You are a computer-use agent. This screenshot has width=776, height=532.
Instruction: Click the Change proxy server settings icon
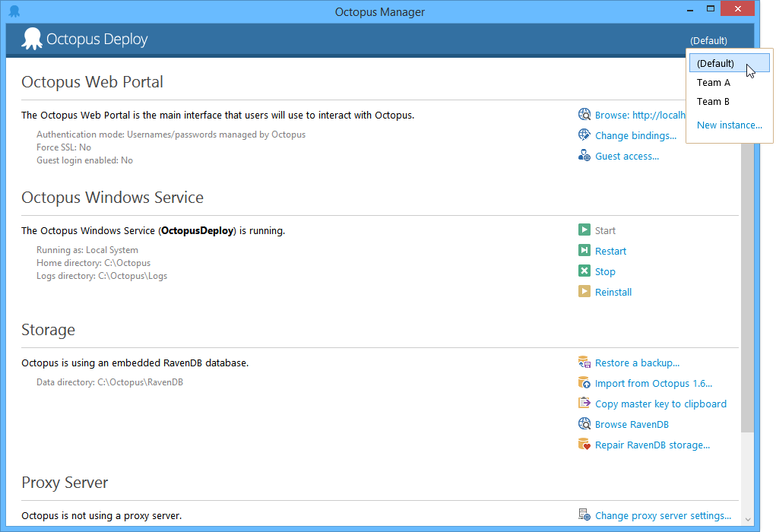coord(584,515)
